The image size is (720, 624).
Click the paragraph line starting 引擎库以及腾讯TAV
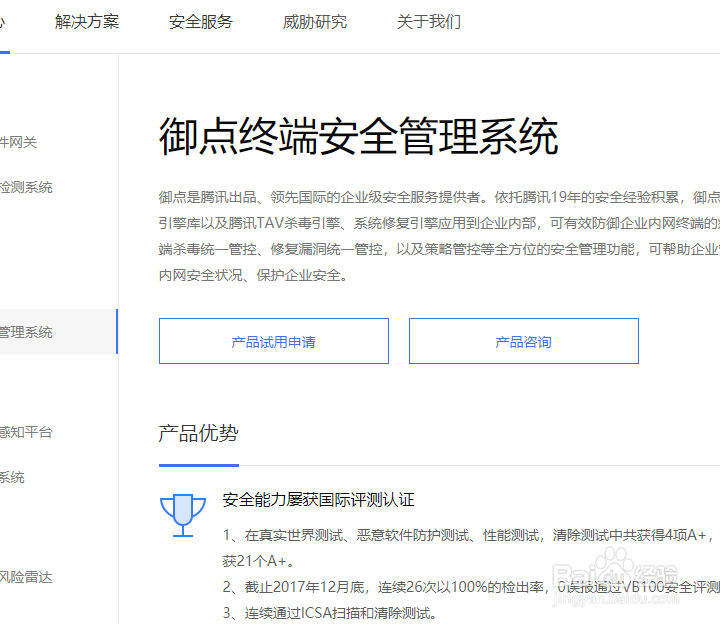439,223
